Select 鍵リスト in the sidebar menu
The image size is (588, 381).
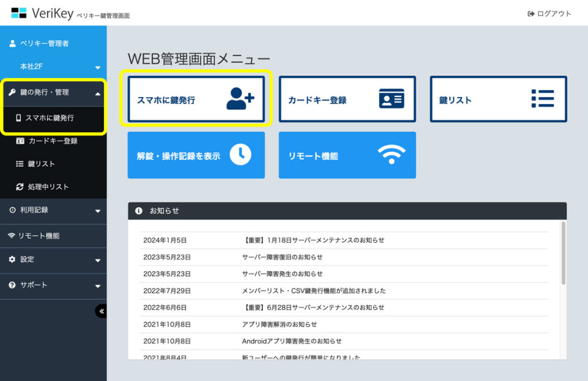pyautogui.click(x=41, y=164)
